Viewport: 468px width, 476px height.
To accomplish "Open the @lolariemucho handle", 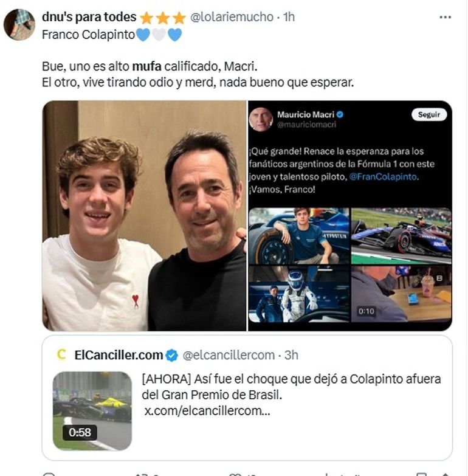I will pos(232,17).
